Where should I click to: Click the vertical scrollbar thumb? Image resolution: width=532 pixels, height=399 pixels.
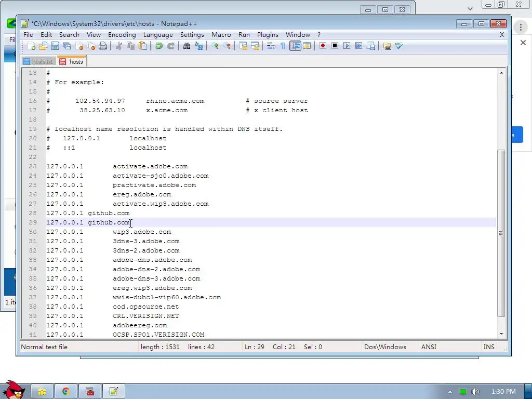click(x=501, y=233)
